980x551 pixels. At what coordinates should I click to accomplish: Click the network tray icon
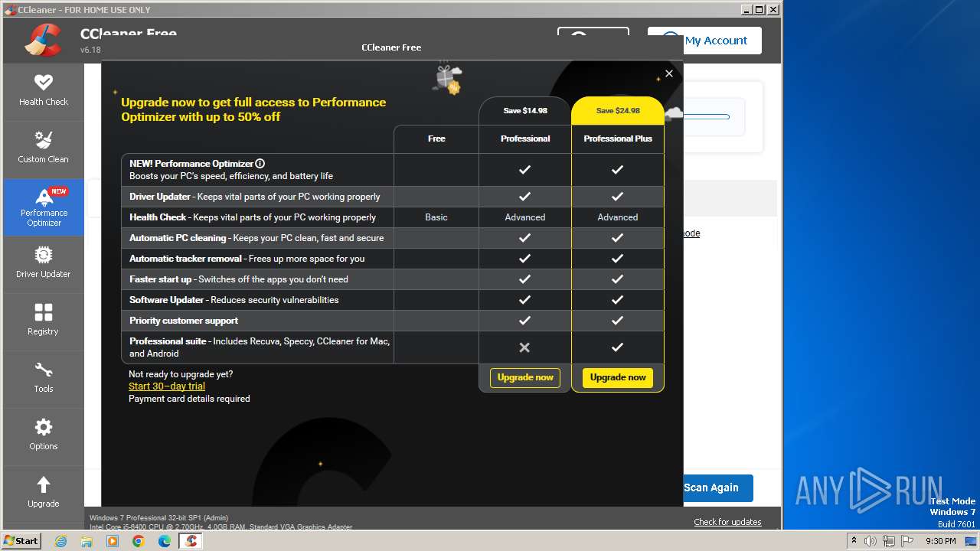click(x=889, y=541)
